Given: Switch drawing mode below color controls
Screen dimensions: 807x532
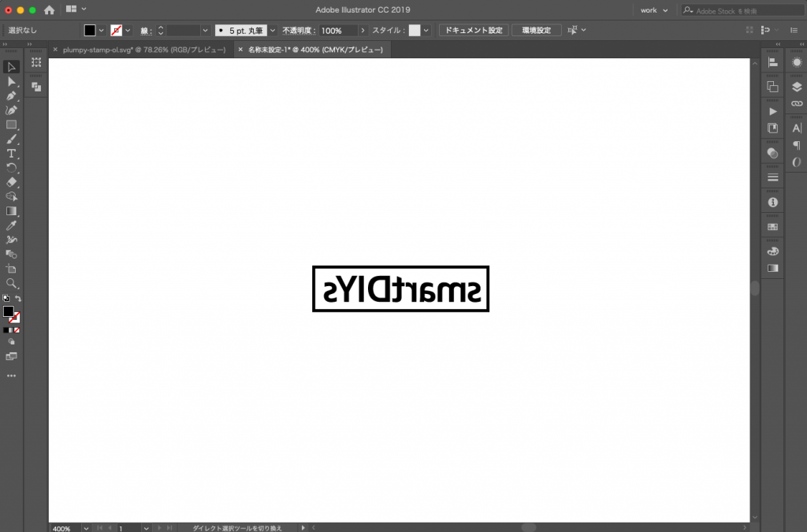Looking at the screenshot, I should coord(11,342).
